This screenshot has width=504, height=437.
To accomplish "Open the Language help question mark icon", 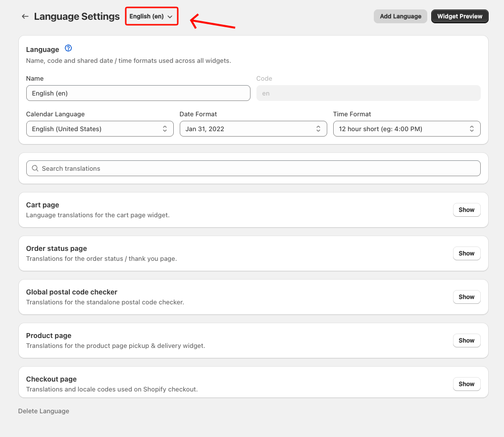I will pos(68,48).
